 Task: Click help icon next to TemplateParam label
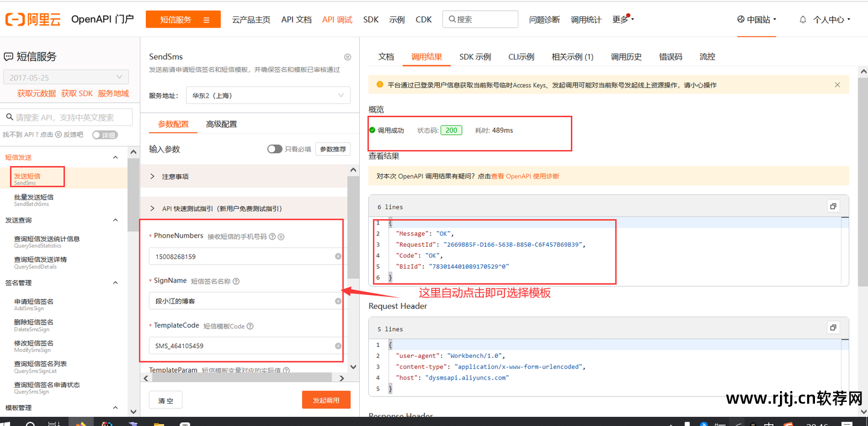point(286,370)
